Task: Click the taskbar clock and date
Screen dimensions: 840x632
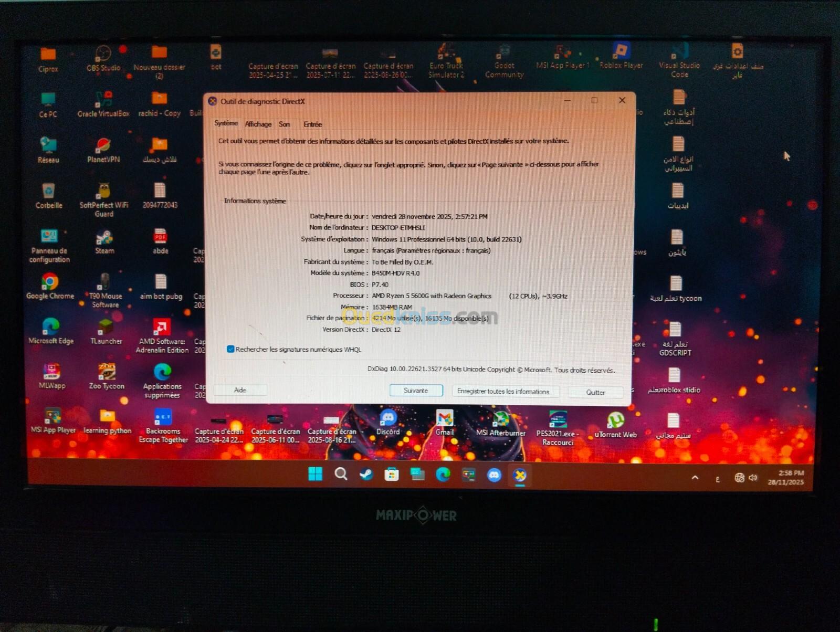Action: 786,478
